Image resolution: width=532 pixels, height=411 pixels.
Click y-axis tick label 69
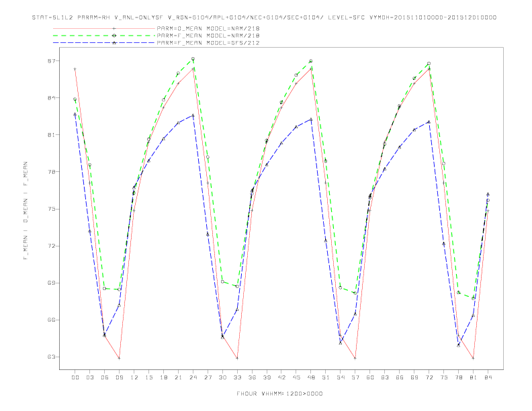pyautogui.click(x=52, y=283)
